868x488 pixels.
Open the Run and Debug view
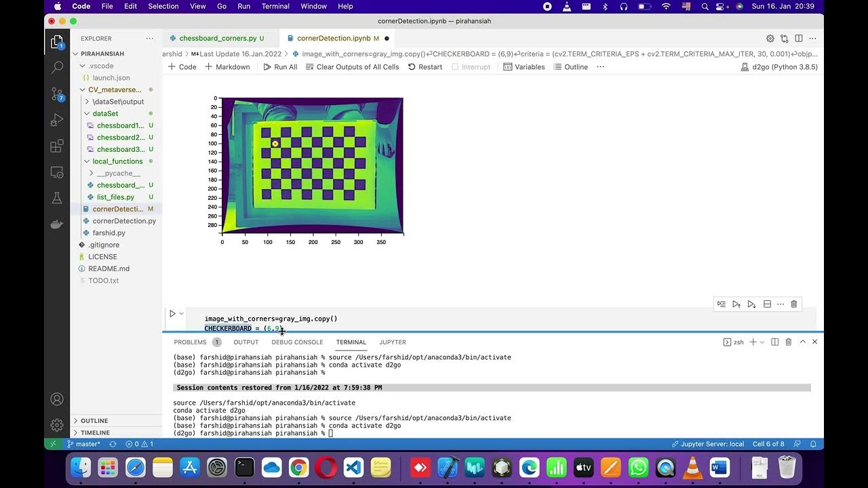coord(57,121)
